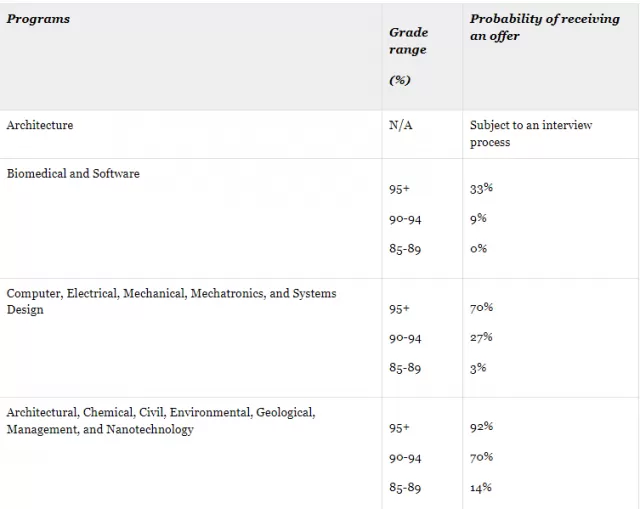Click 90-94 grade in Computer, Electrical row
This screenshot has height=509, width=640.
coord(405,338)
